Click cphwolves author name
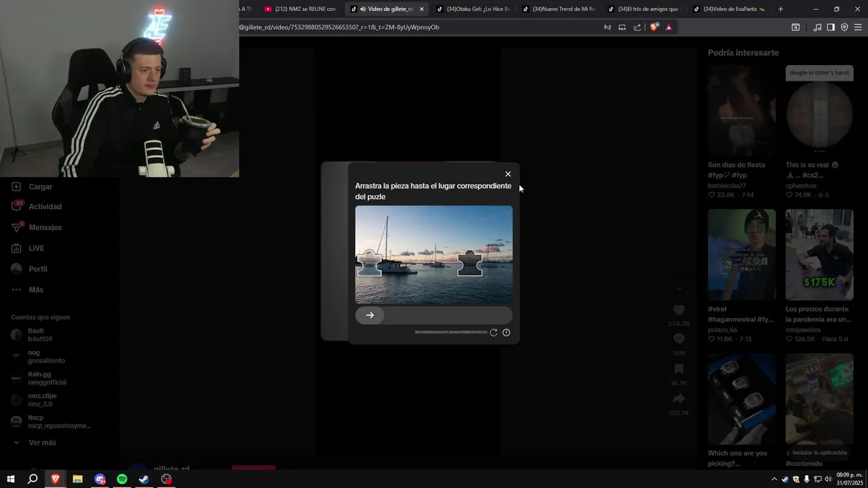The image size is (868, 488). pyautogui.click(x=801, y=186)
